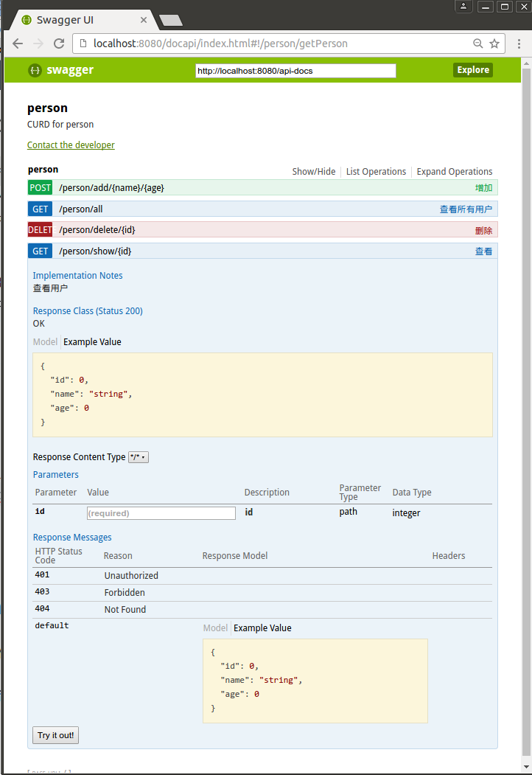Select Example Value tab in default response
Viewport: 532px width, 775px height.
262,628
